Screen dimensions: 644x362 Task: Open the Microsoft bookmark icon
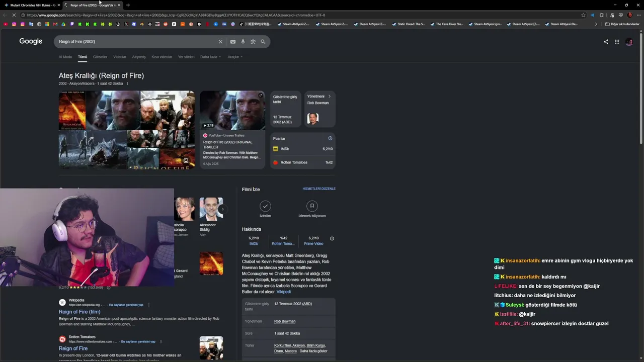click(47, 24)
